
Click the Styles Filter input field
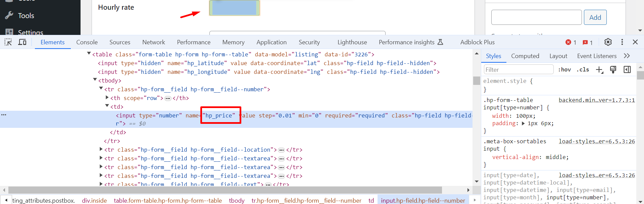click(518, 69)
